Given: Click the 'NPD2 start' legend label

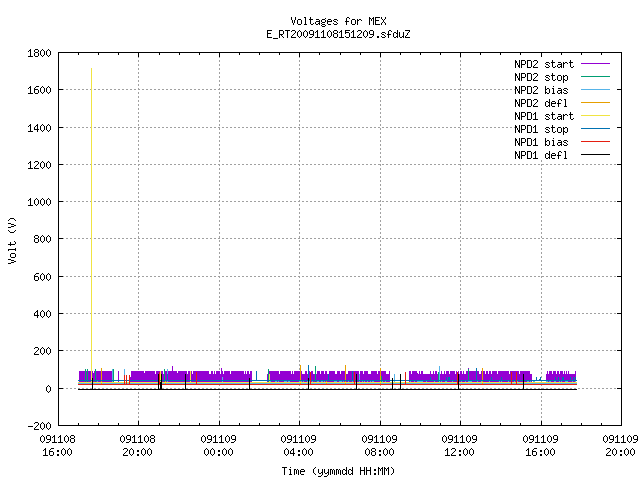Looking at the screenshot, I should pyautogui.click(x=544, y=64).
